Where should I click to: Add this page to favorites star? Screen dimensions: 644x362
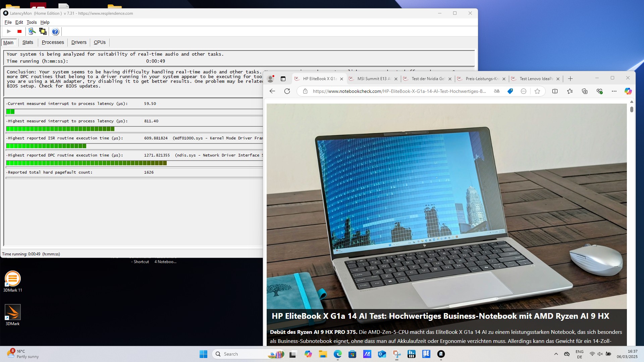click(537, 91)
